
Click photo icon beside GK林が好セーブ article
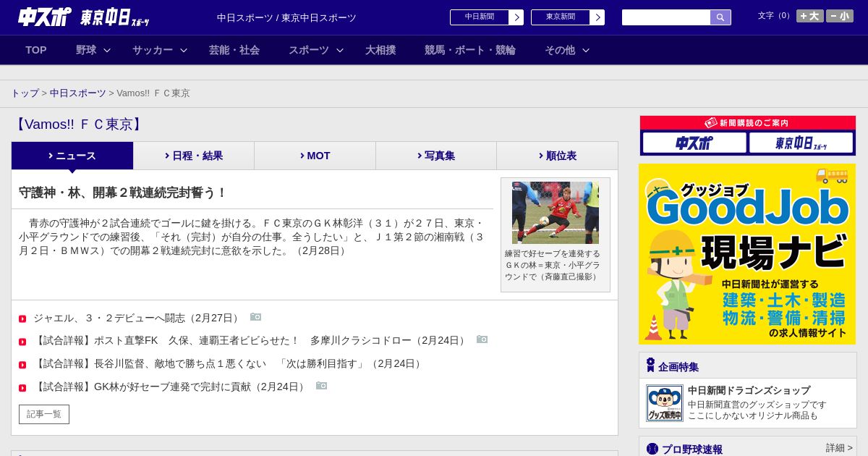point(321,386)
